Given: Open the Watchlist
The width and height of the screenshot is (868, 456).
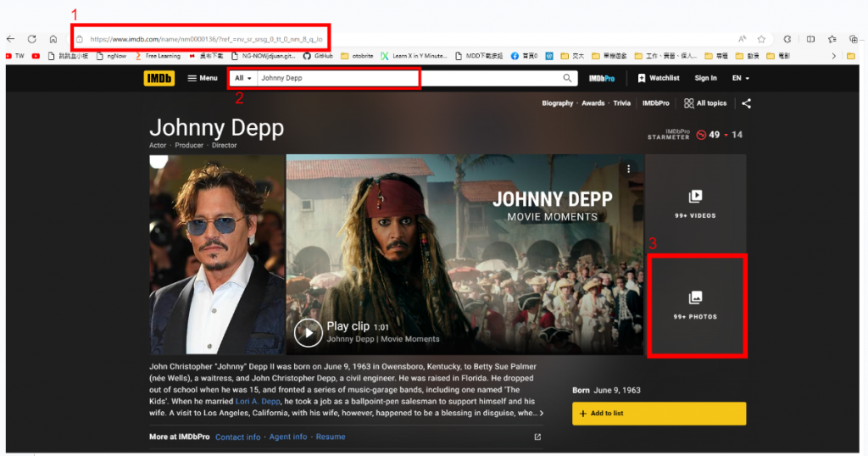Looking at the screenshot, I should click(658, 79).
